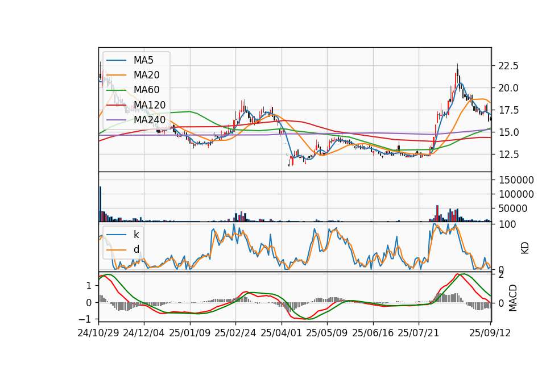Click the purple MA240 legend line sample
This screenshot has height=392, width=546.
point(116,120)
